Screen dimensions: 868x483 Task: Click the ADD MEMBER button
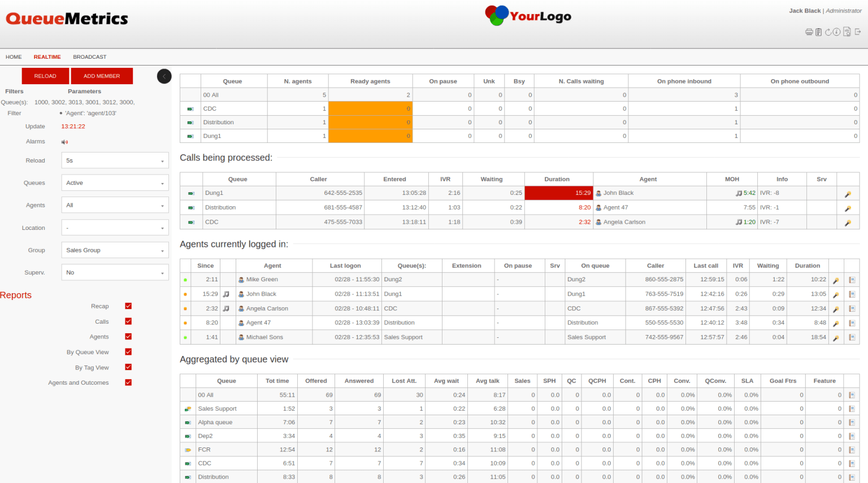102,76
